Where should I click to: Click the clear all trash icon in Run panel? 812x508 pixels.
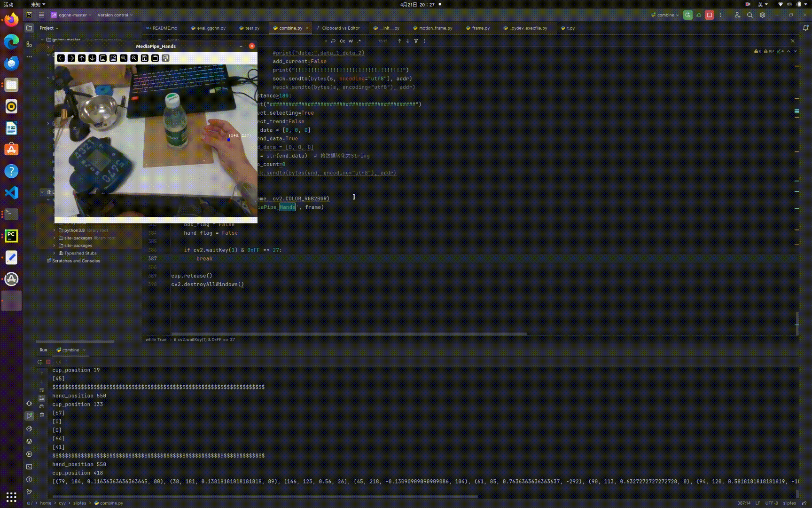tap(42, 415)
